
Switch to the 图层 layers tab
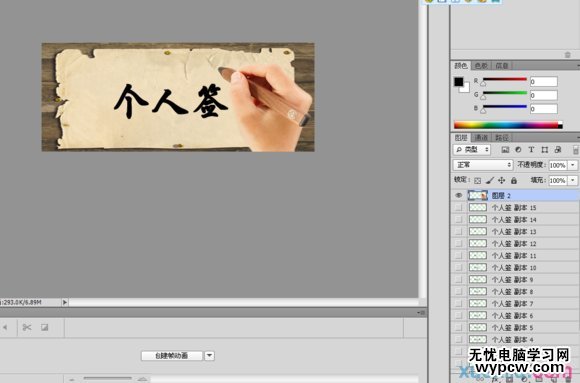pyautogui.click(x=461, y=138)
